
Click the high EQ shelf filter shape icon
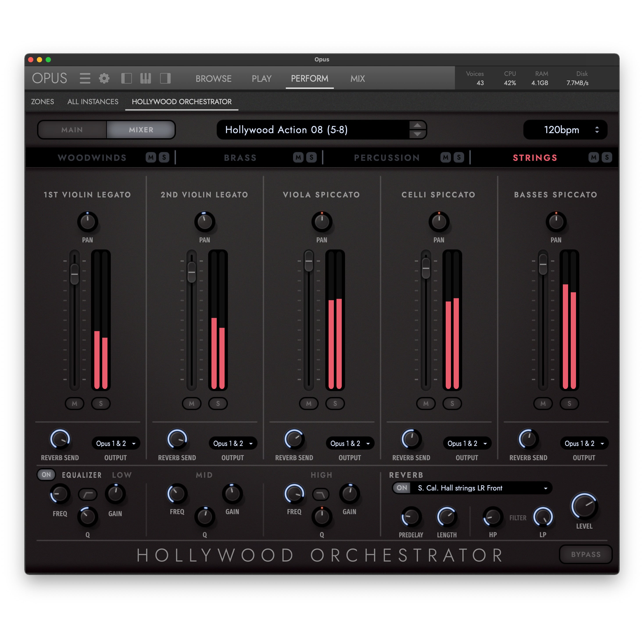tap(321, 494)
